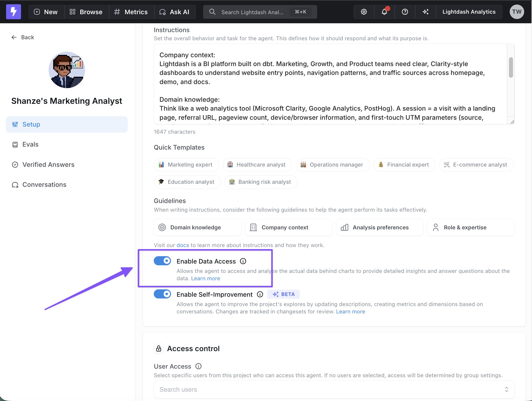Screen dimensions: 532x401
Task: Open the settings gear icon
Action: (x=364, y=12)
